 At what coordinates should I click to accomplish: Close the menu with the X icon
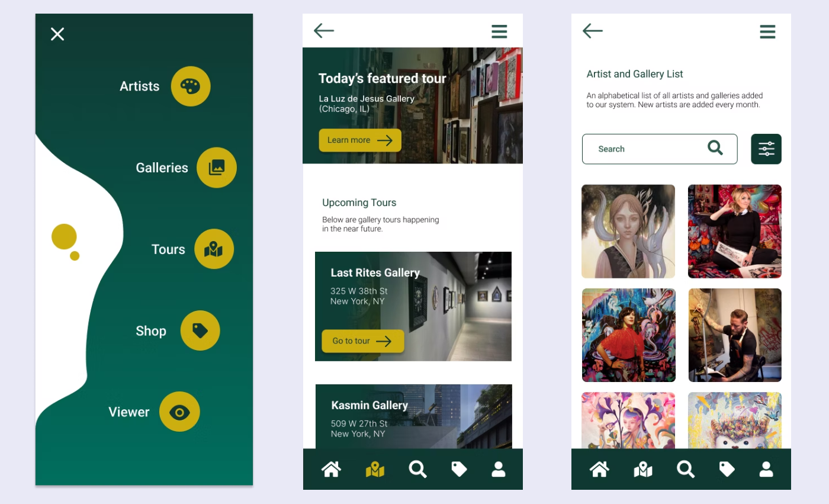[x=57, y=34]
